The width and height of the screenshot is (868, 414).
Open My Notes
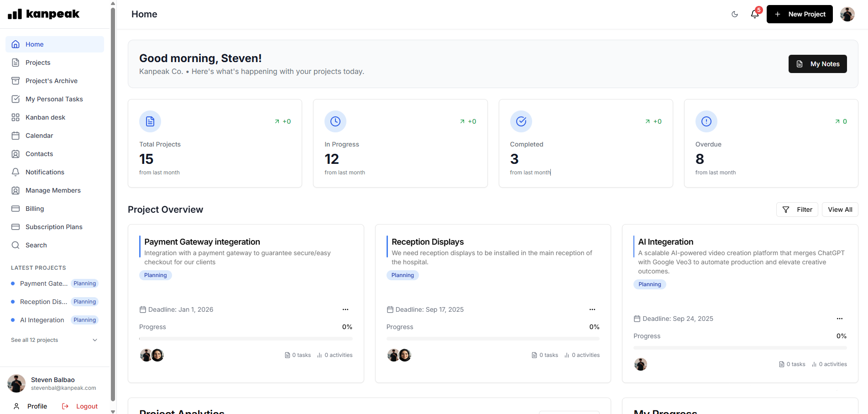tap(817, 64)
